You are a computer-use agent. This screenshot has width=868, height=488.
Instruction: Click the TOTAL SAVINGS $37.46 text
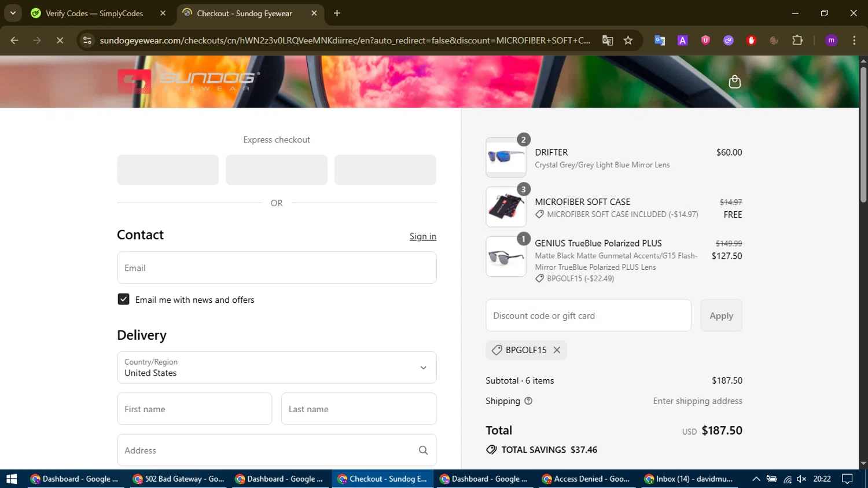[x=549, y=450]
